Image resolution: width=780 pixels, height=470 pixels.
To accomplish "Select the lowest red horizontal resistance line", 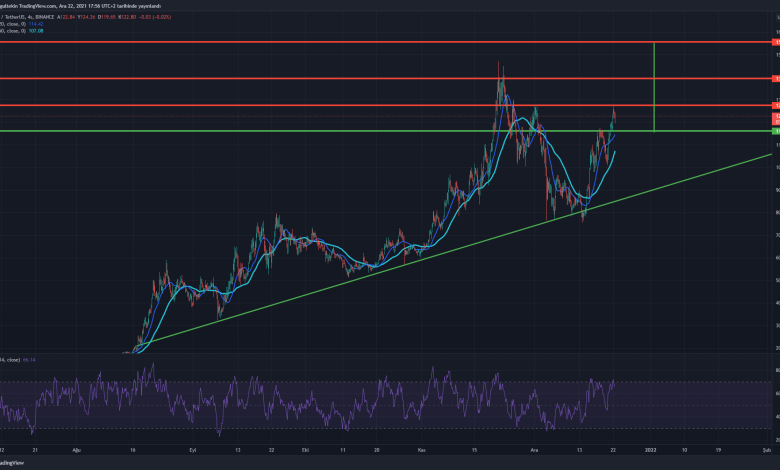I will point(300,106).
